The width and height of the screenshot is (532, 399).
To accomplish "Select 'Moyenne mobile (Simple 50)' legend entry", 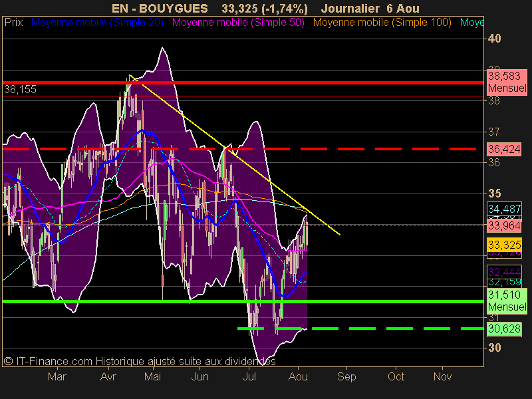I will click(x=238, y=23).
